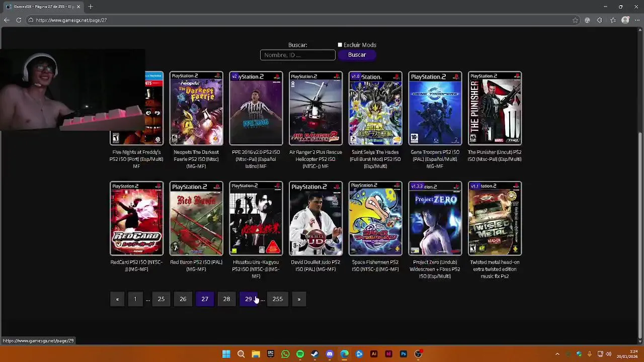Viewport: 644px width, 362px height.
Task: Open The Punisher (Uncut) cover image
Action: click(x=495, y=108)
